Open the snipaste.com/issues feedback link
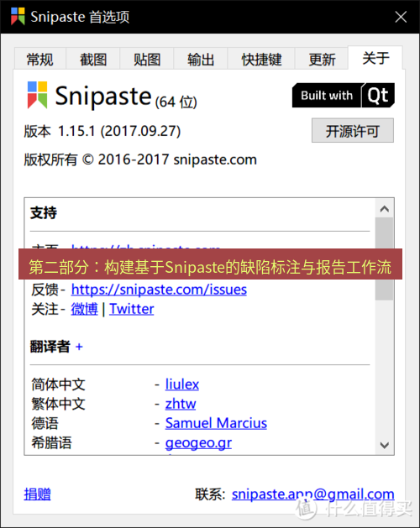420x528 pixels. (x=159, y=290)
